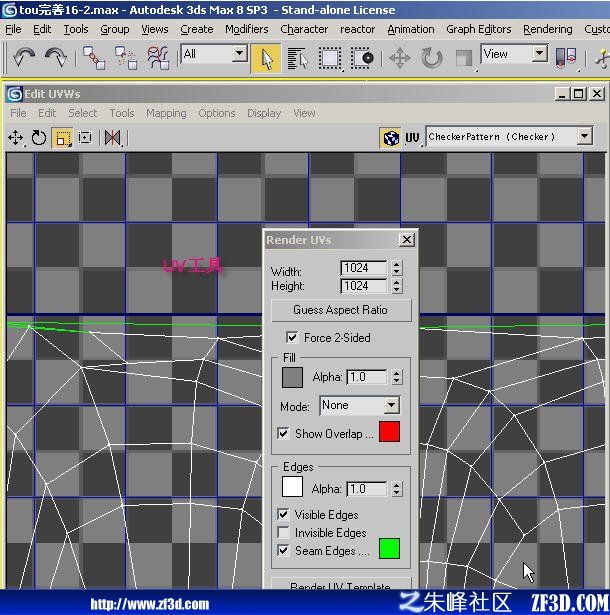The width and height of the screenshot is (610, 615).
Task: Click the Use Pivot Point Center icon
Action: (x=566, y=58)
